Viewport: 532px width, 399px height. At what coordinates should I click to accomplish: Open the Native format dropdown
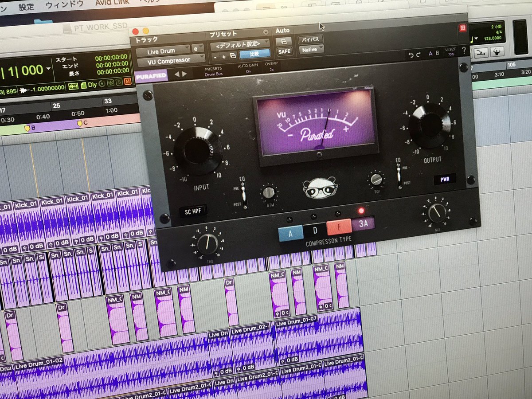click(311, 49)
